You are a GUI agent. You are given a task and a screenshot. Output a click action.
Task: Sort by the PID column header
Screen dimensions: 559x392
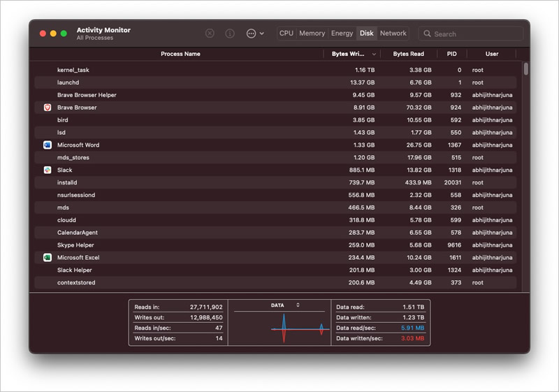(x=451, y=54)
